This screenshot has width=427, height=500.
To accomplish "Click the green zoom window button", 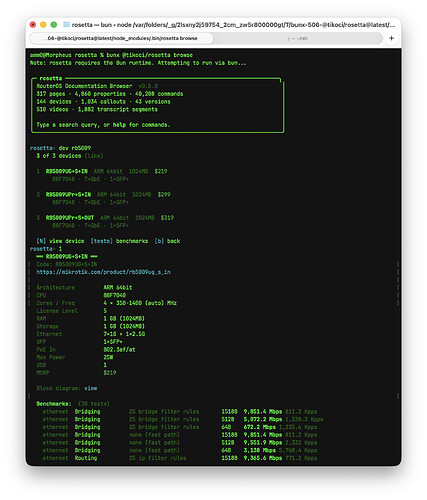I will [54, 25].
